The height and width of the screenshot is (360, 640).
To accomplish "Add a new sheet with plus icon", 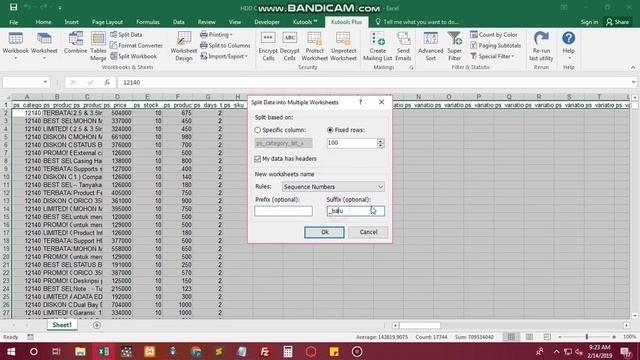I will pyautogui.click(x=97, y=325).
